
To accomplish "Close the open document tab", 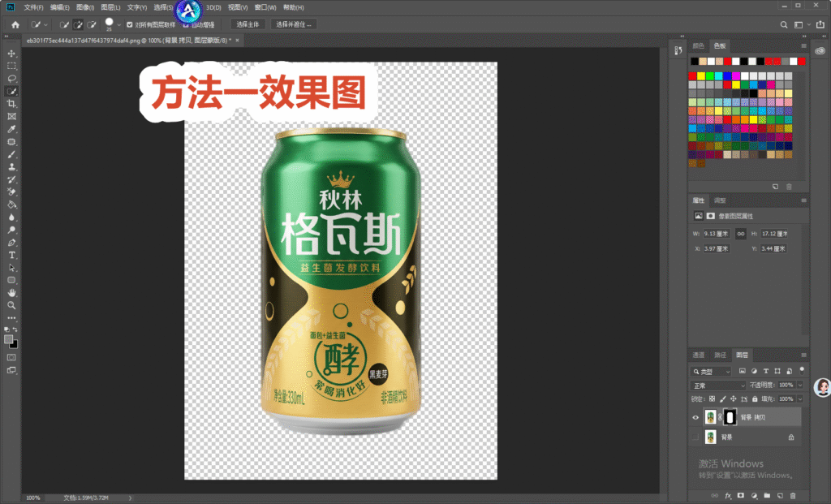I will tap(238, 41).
